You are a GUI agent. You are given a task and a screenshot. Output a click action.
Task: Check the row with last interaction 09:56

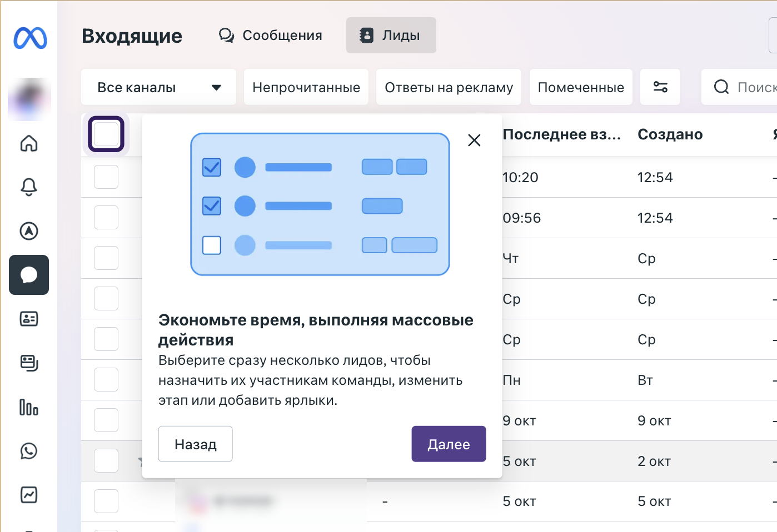[106, 218]
